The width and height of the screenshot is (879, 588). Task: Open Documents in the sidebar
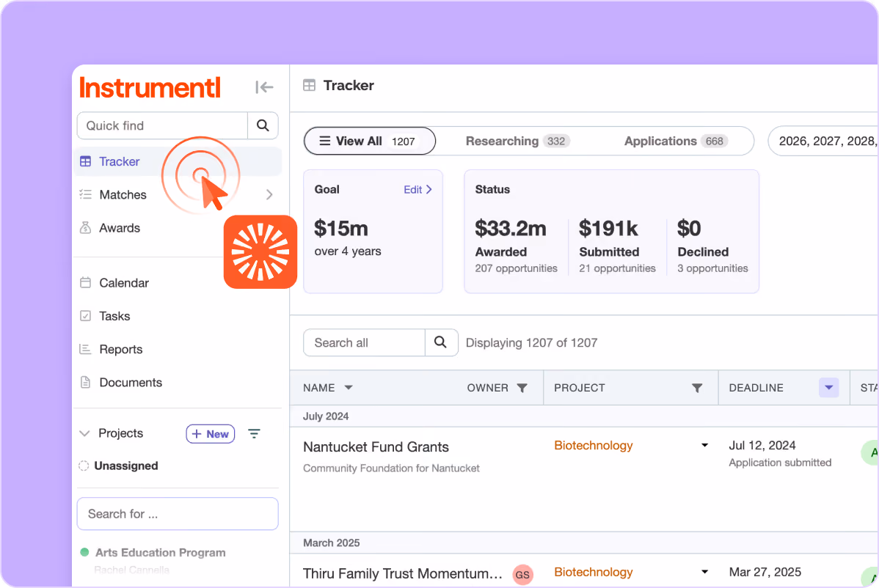131,383
